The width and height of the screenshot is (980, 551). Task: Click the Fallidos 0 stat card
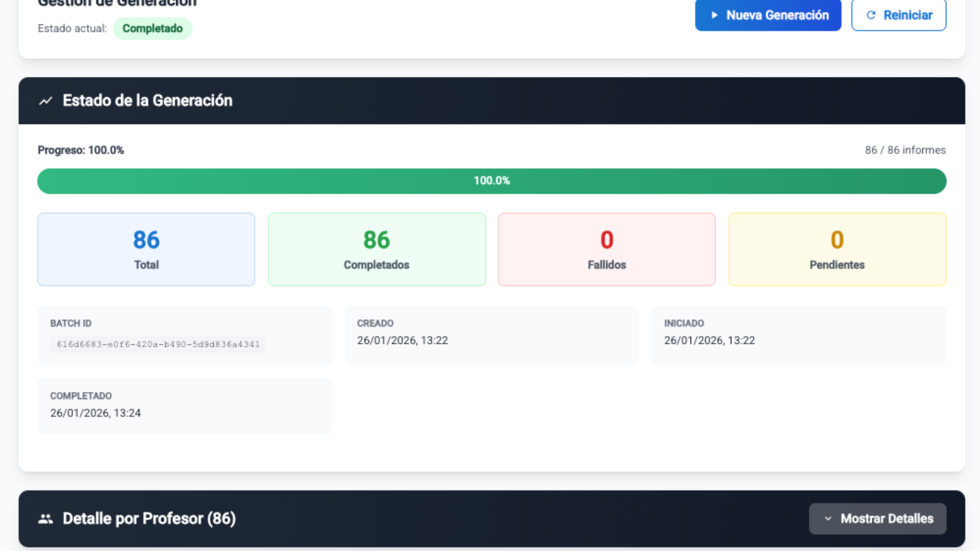[x=606, y=249]
